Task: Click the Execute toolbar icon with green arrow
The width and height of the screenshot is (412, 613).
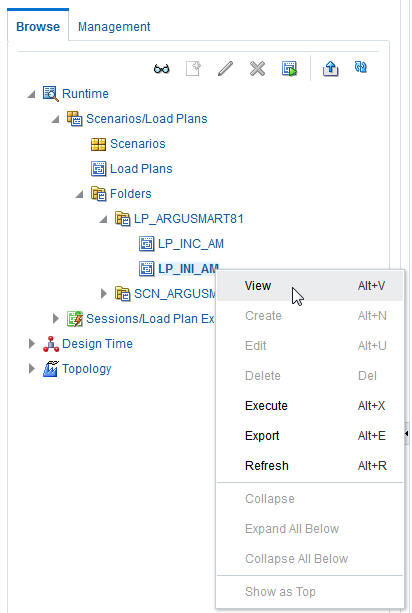Action: 289,69
